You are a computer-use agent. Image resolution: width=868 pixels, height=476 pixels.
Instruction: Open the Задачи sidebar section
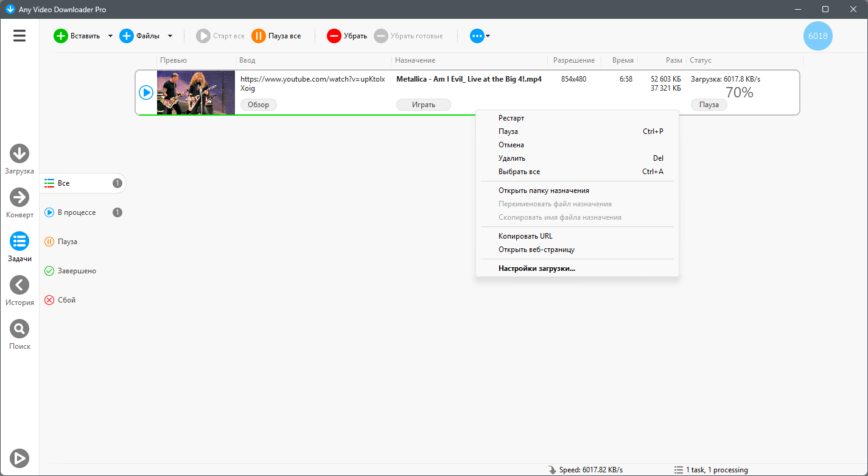(19, 247)
